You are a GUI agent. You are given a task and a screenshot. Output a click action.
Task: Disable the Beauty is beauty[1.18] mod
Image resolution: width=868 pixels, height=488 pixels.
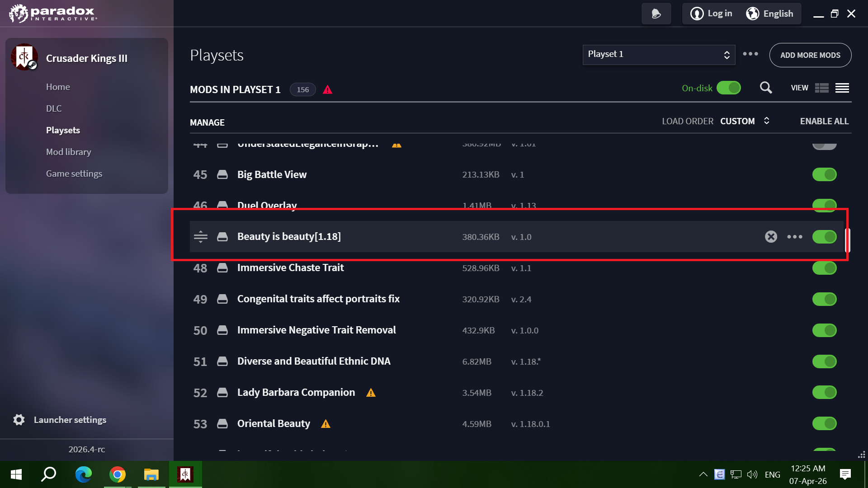pyautogui.click(x=825, y=237)
